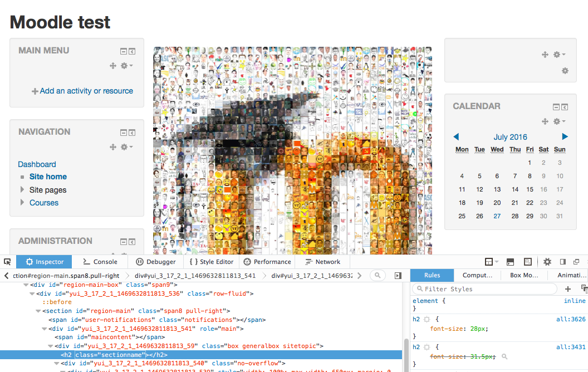The width and height of the screenshot is (588, 372).
Task: Open the Calendar block actions gear
Action: coord(559,121)
